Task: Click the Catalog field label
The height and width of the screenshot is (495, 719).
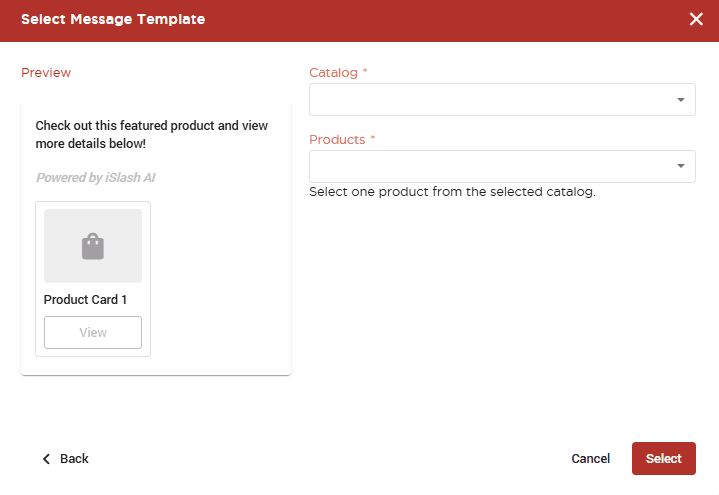Action: 333,72
